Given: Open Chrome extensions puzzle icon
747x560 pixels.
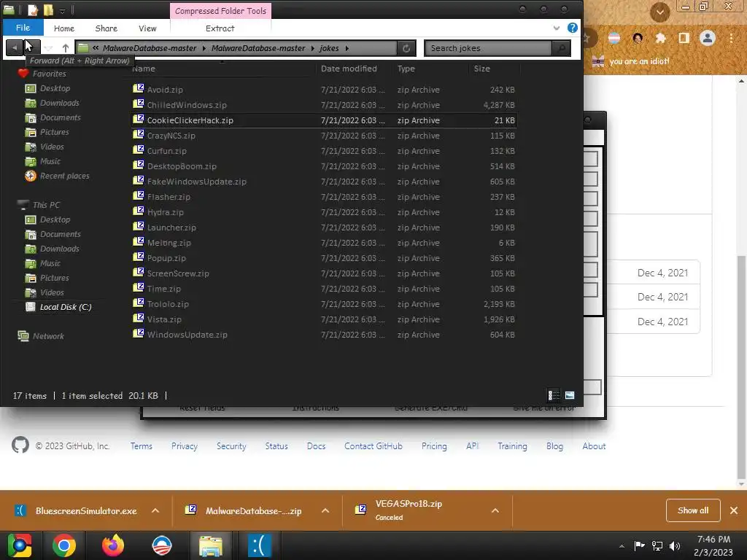Looking at the screenshot, I should (660, 38).
